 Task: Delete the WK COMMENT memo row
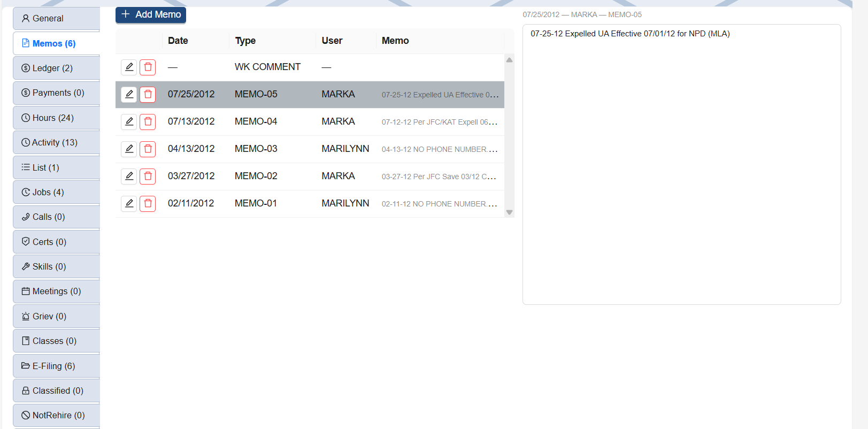pos(148,67)
